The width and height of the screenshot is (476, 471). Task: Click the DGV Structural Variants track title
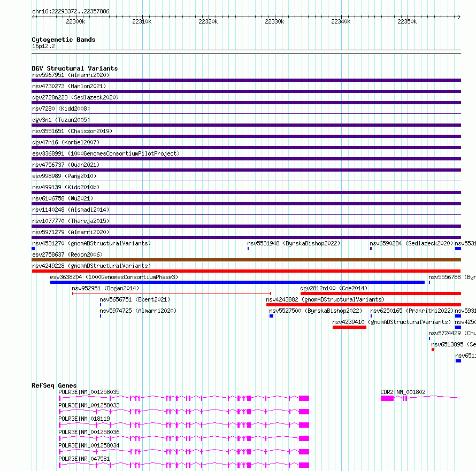tap(75, 68)
